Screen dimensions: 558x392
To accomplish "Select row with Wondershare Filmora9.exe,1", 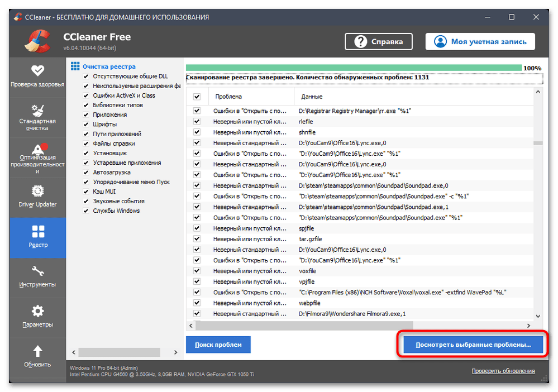I will [x=359, y=313].
